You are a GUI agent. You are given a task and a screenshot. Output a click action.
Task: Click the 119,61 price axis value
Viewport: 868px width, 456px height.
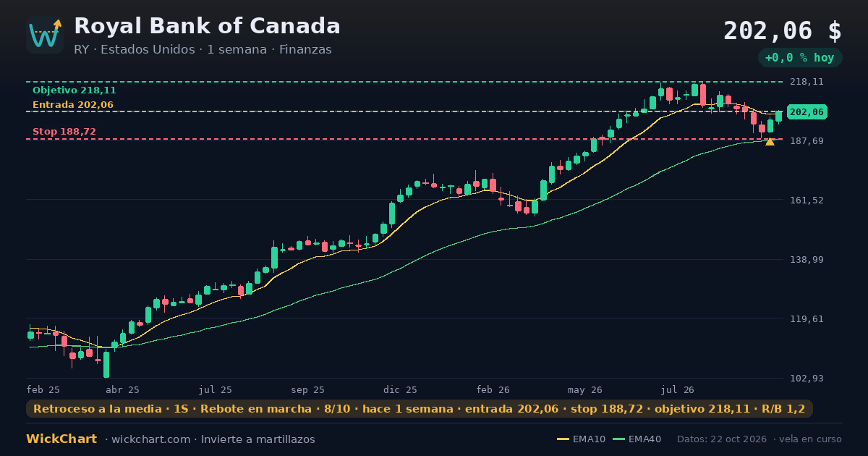[x=807, y=319]
